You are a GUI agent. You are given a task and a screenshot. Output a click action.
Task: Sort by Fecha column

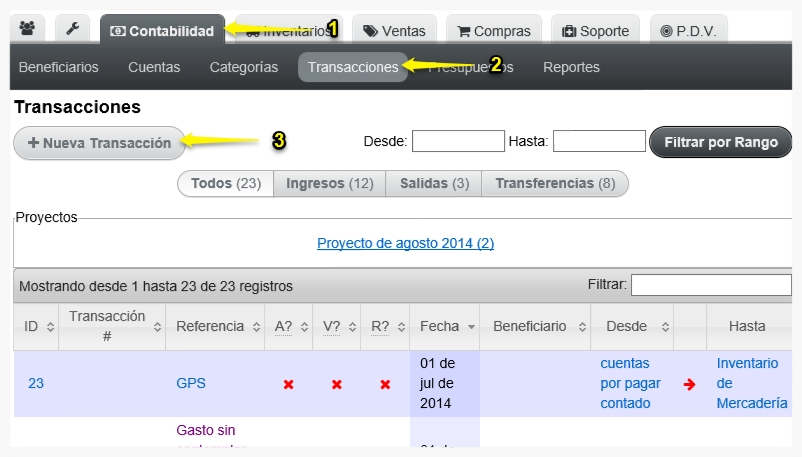tap(444, 327)
